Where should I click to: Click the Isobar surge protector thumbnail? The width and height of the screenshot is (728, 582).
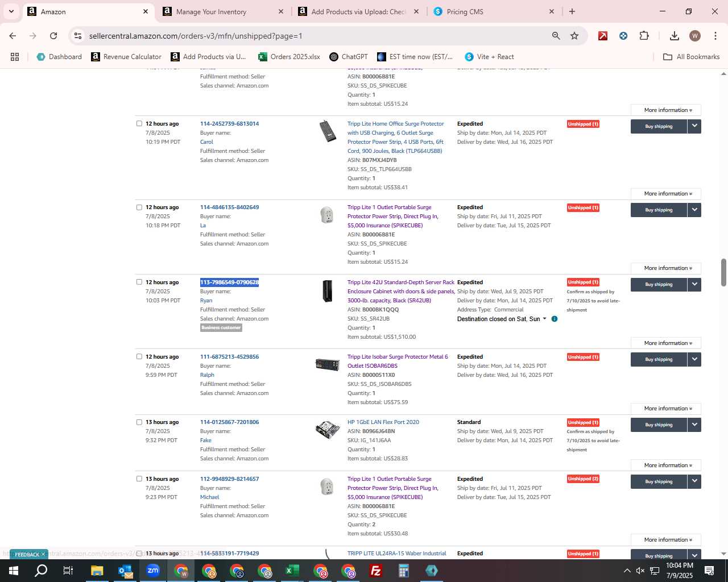327,364
